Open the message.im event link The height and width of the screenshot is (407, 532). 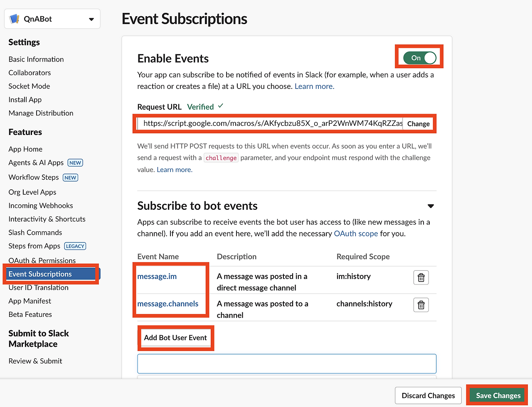click(x=157, y=277)
